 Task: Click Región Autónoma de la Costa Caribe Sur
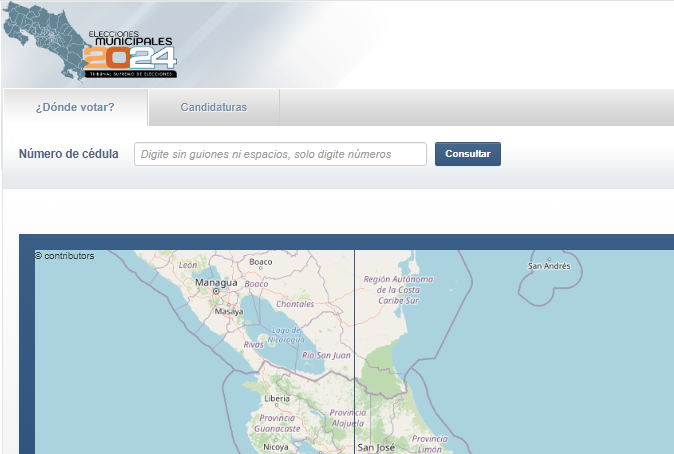[398, 289]
